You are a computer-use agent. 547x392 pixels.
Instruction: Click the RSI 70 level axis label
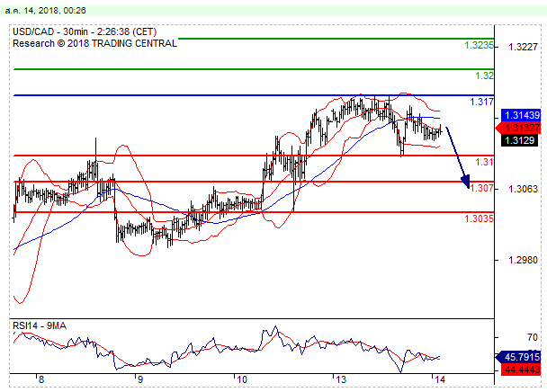(533, 337)
